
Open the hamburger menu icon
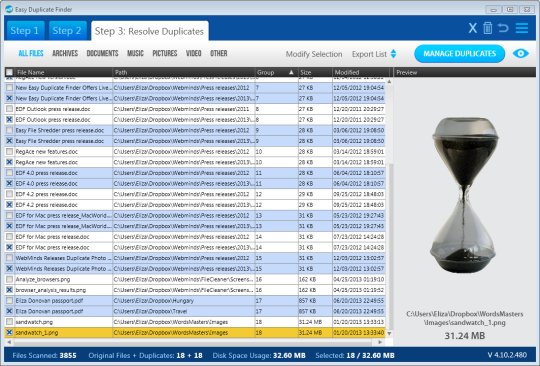(x=522, y=28)
